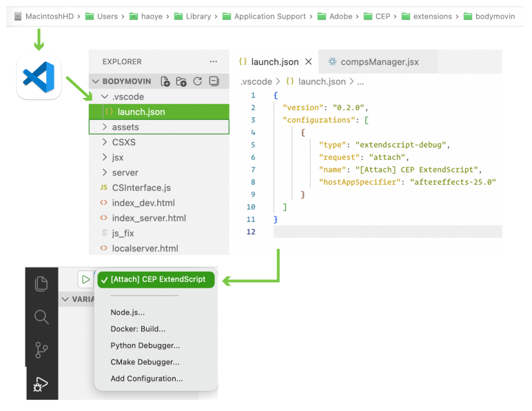
Task: Refresh the explorer with the reload icon
Action: pos(198,81)
